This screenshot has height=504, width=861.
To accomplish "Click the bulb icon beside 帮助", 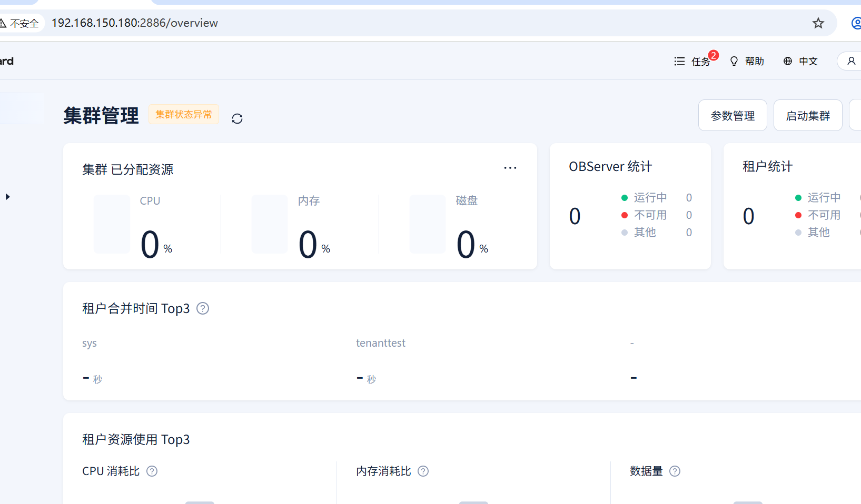I will [734, 61].
